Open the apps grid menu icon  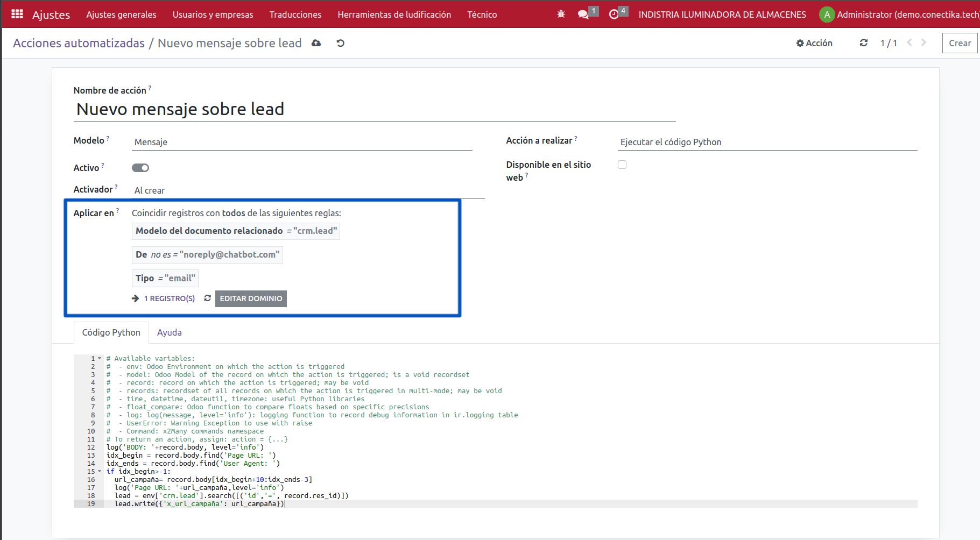(x=17, y=15)
